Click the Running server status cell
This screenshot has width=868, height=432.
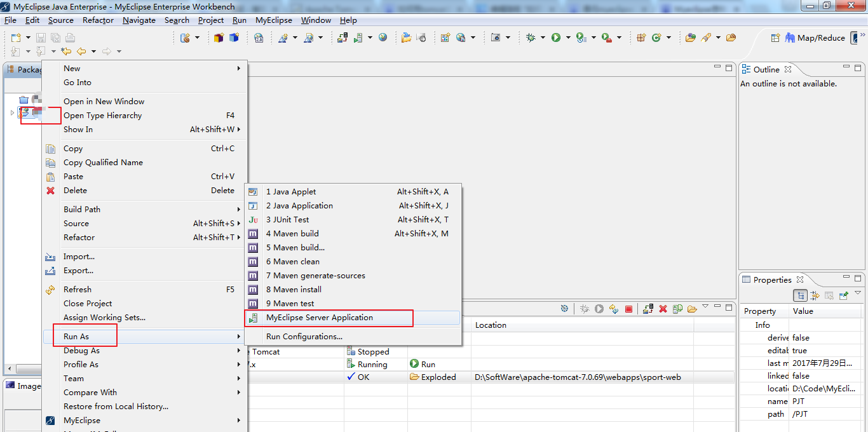(x=376, y=365)
